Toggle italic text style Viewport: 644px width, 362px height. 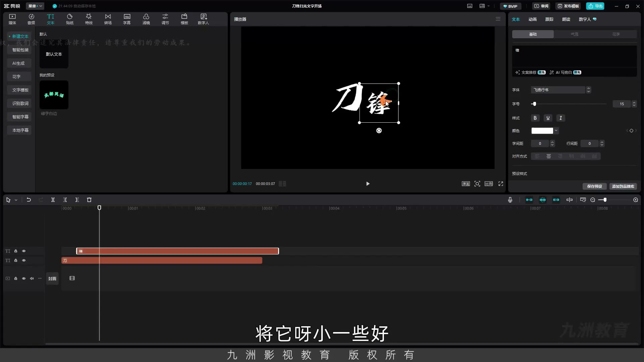[561, 118]
